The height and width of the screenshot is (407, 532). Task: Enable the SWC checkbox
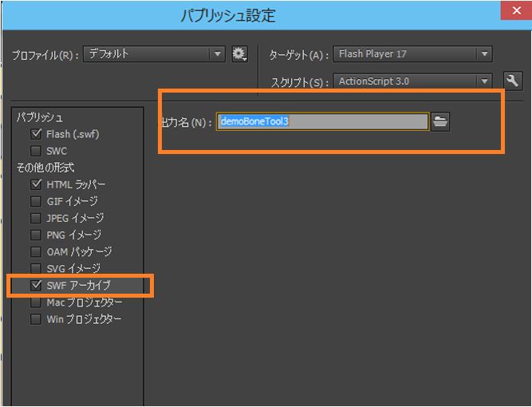36,151
